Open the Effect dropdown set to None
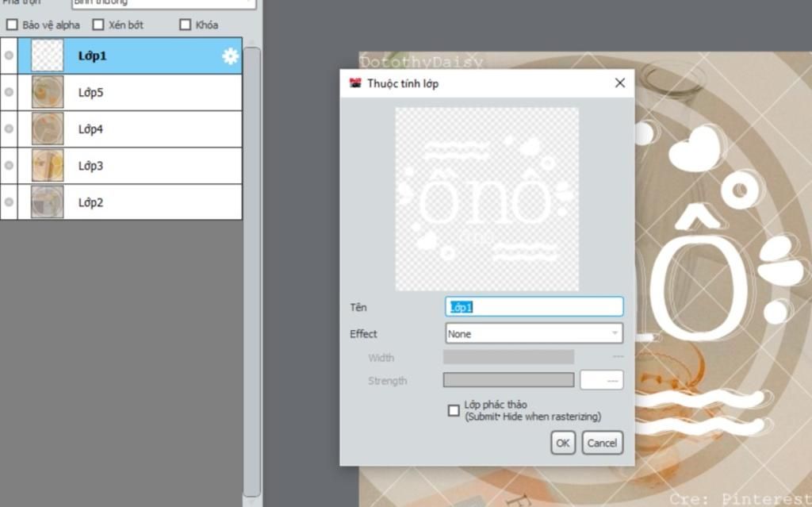The image size is (812, 507). (534, 333)
